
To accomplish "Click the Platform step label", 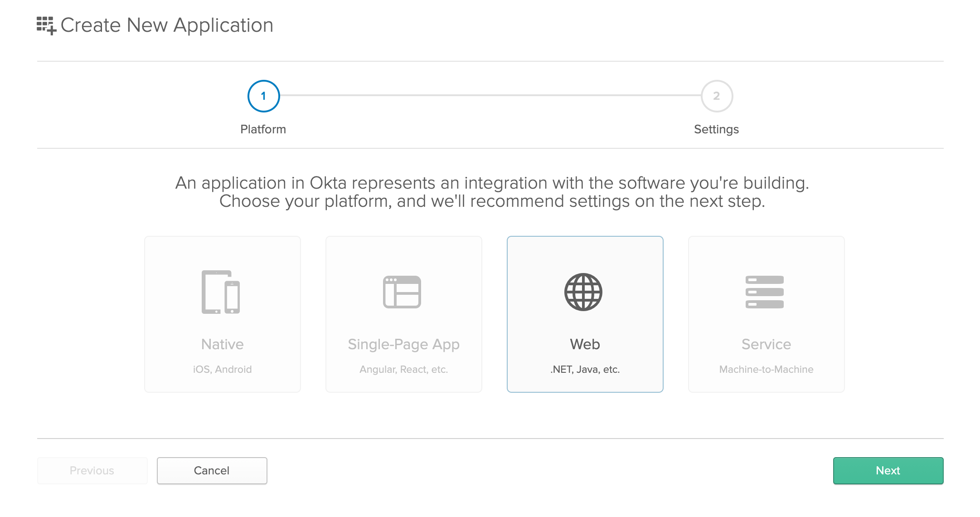I will pos(263,129).
